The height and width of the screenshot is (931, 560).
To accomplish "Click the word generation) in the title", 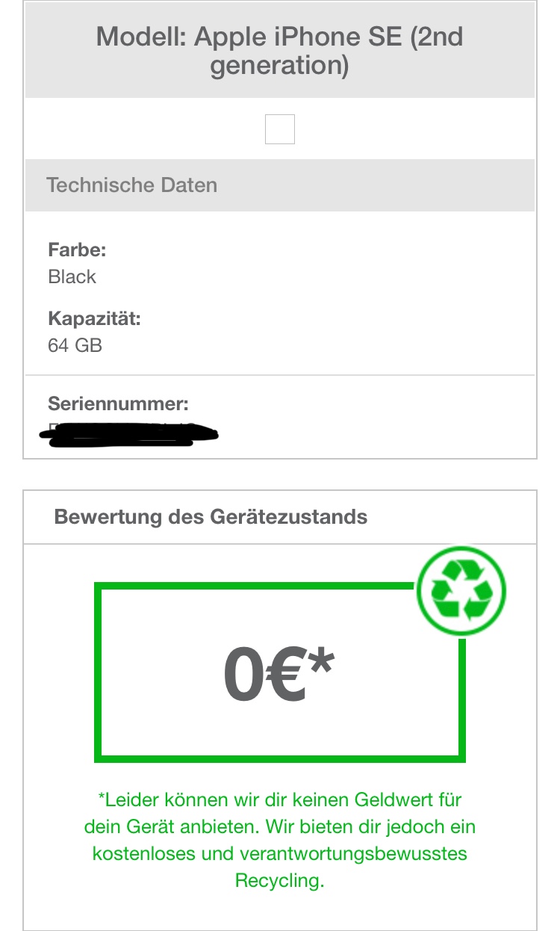I will (x=279, y=66).
